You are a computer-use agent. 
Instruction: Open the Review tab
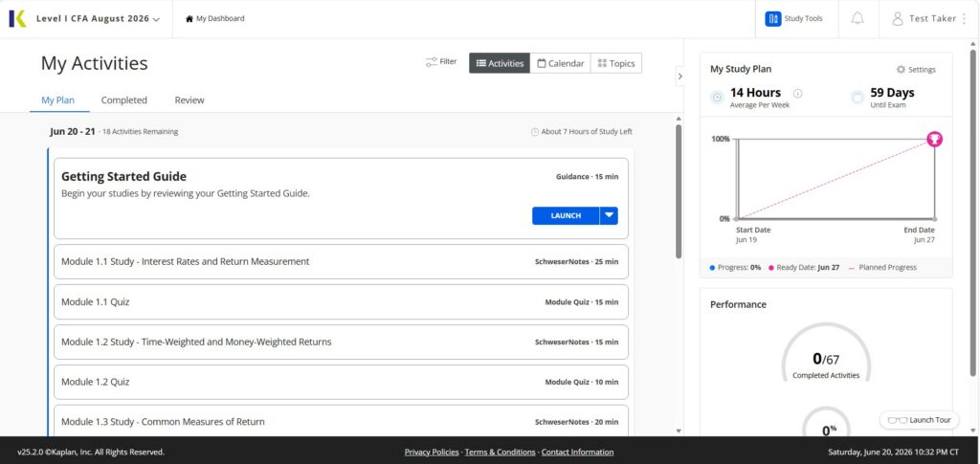(x=189, y=99)
